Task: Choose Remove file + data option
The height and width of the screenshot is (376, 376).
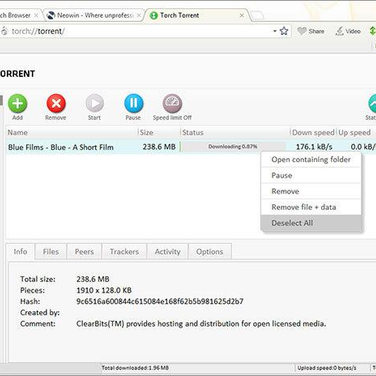Action: (311, 207)
